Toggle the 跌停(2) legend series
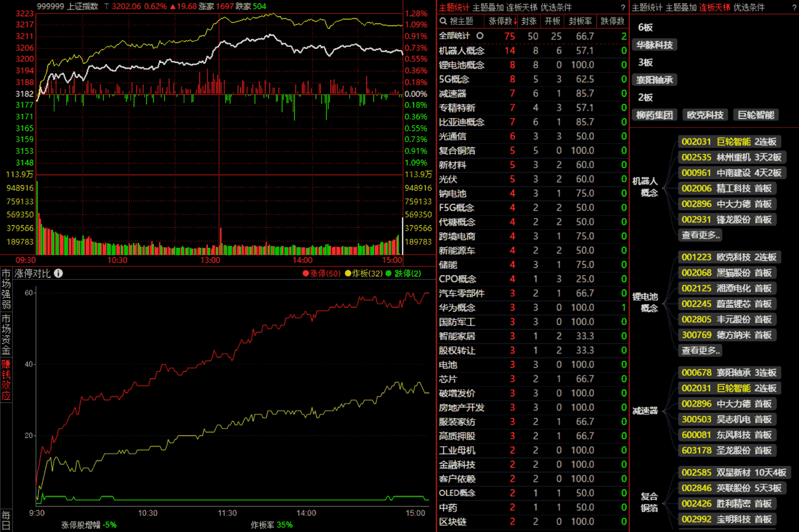Screen dimensions: 799x532 (x=403, y=274)
